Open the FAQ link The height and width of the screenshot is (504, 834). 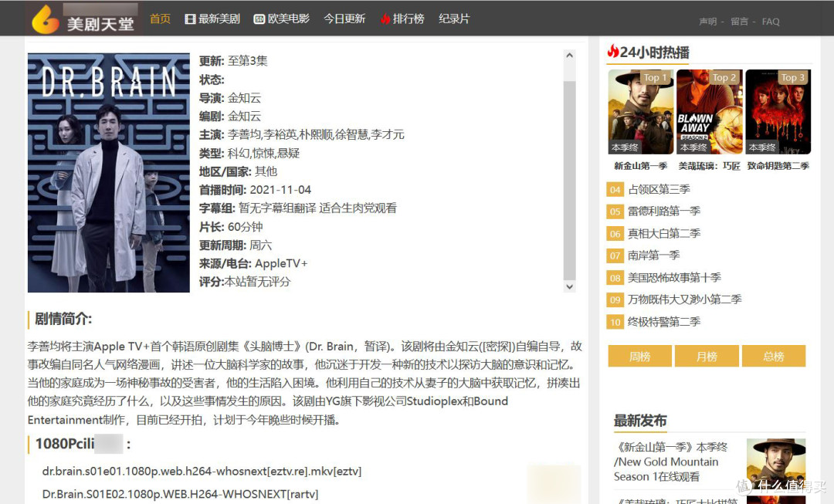pos(771,22)
